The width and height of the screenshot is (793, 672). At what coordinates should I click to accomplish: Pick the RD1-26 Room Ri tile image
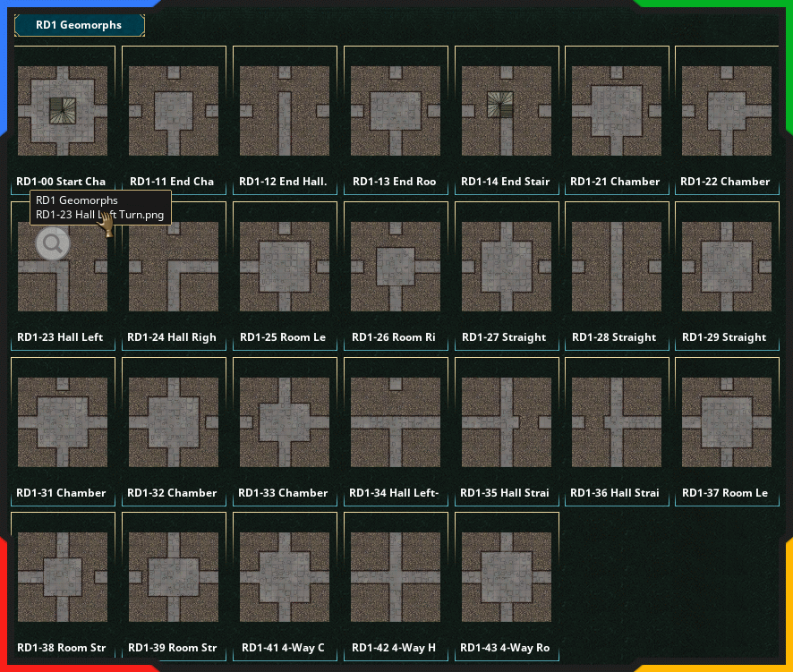point(396,267)
